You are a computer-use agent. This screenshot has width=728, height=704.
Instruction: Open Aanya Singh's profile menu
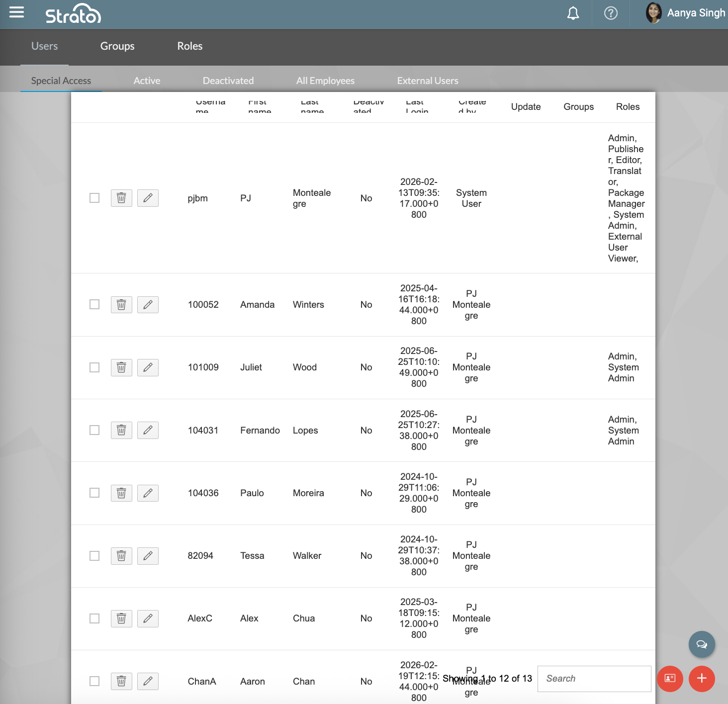click(x=685, y=13)
